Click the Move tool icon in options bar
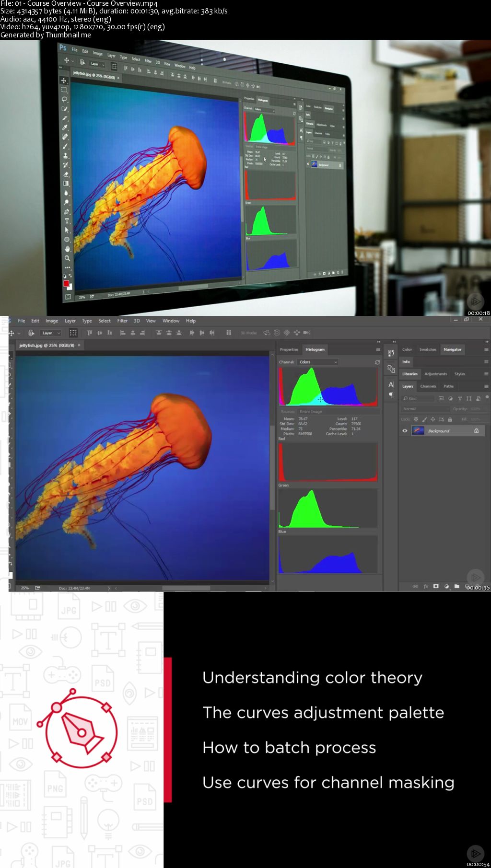 11,333
